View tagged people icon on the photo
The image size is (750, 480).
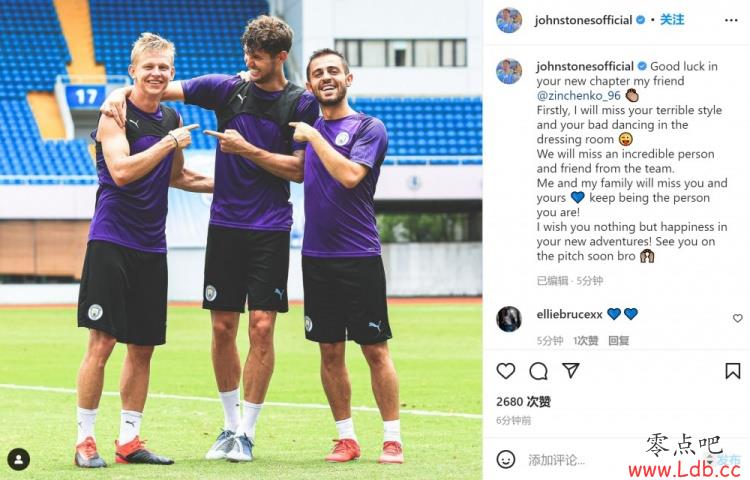pyautogui.click(x=19, y=459)
